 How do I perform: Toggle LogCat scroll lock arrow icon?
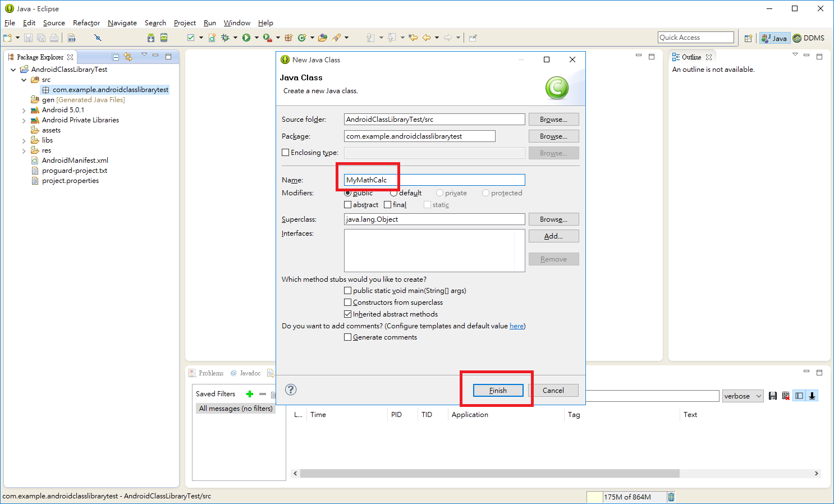point(812,396)
